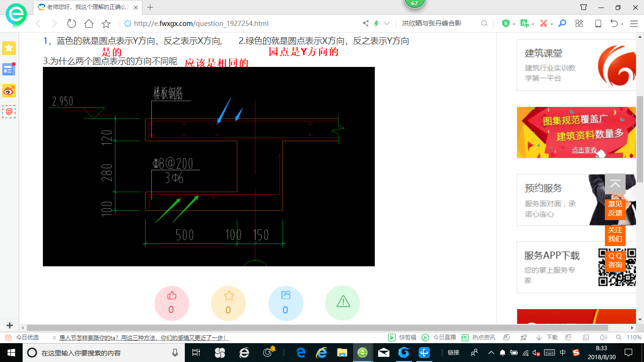Click the mobile device icon
This screenshot has width=644, height=362.
598,24
